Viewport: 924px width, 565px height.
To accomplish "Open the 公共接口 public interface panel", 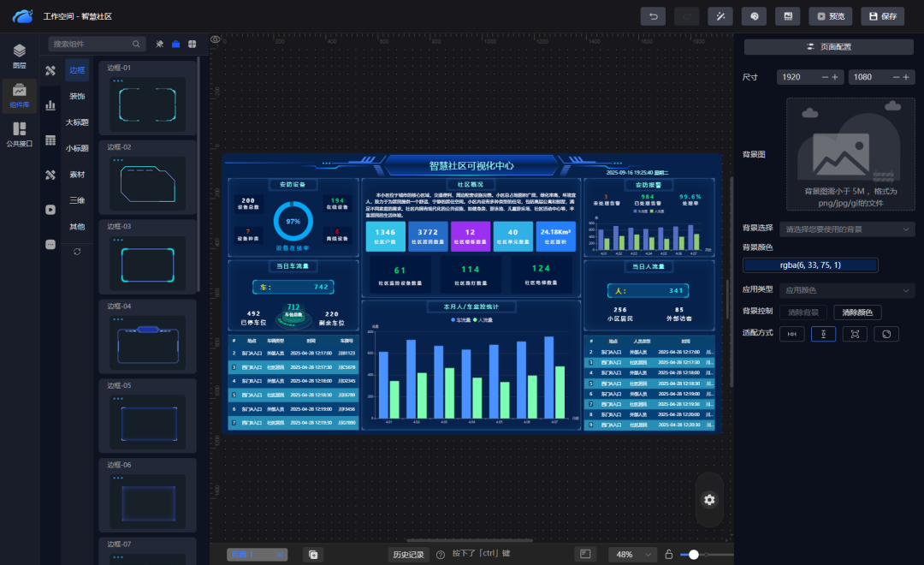I will coord(20,134).
